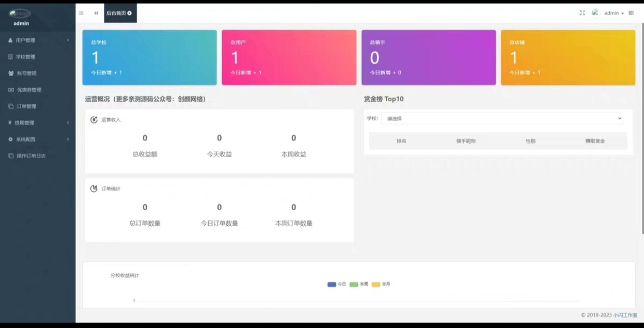Click the 总用户 statistics card
644x328 pixels.
click(289, 58)
